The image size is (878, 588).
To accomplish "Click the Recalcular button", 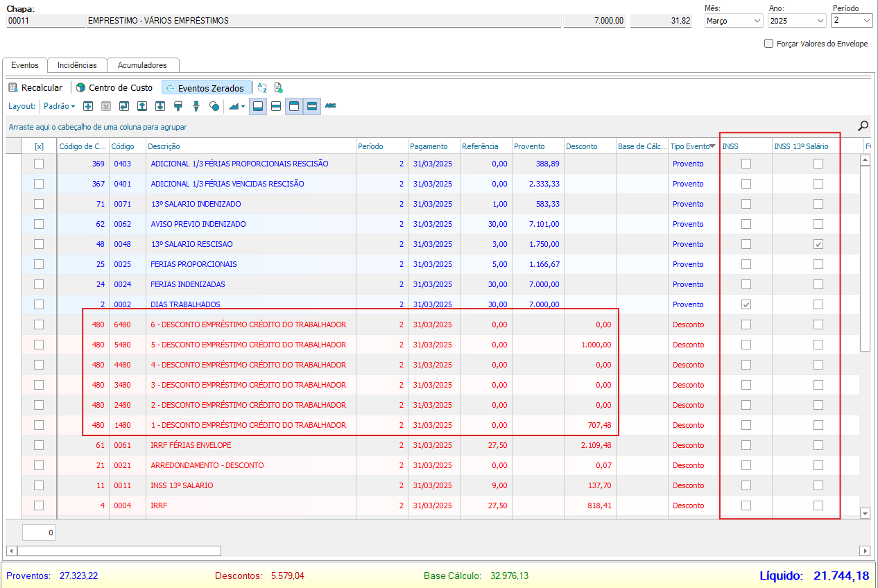I will click(35, 88).
